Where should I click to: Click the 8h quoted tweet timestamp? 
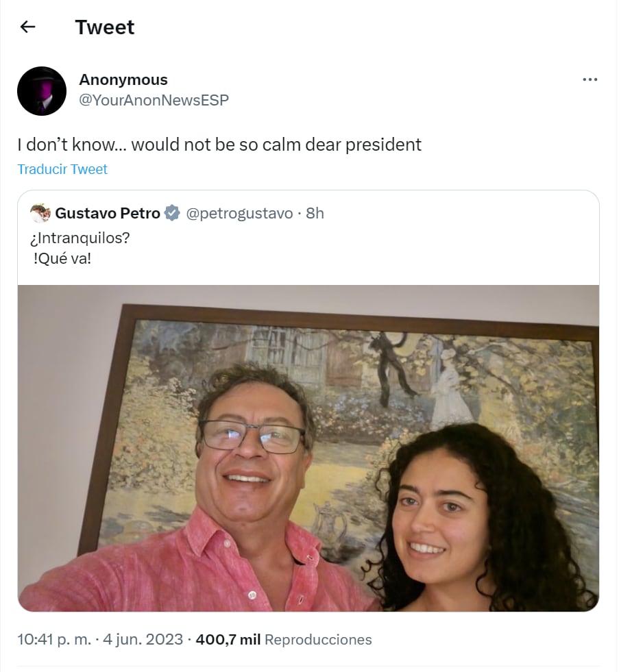point(315,214)
